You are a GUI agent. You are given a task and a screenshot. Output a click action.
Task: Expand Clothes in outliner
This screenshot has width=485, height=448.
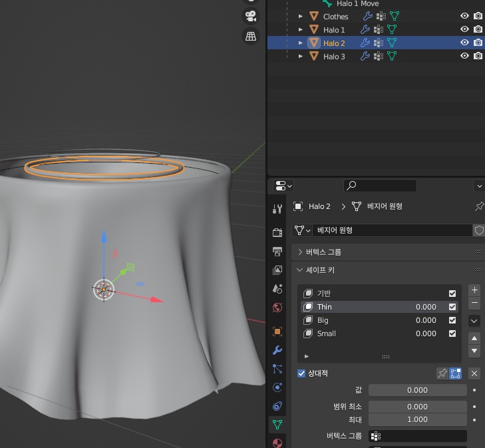[300, 16]
